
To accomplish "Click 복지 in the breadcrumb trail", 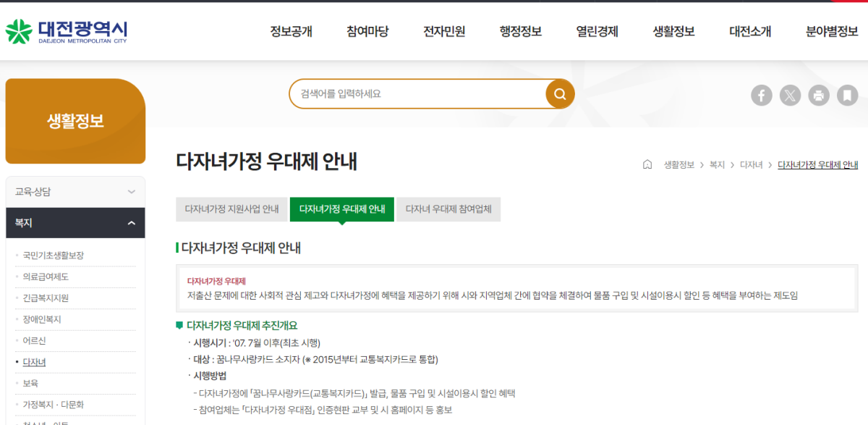I will point(716,164).
